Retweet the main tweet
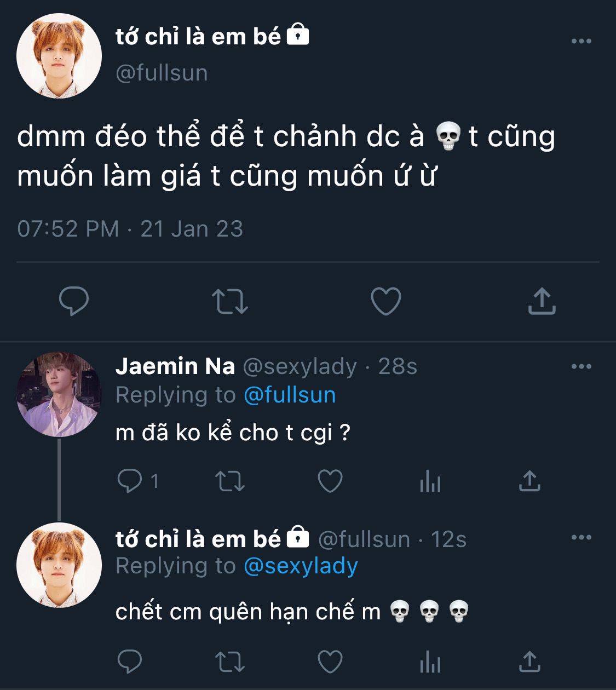 click(x=230, y=301)
